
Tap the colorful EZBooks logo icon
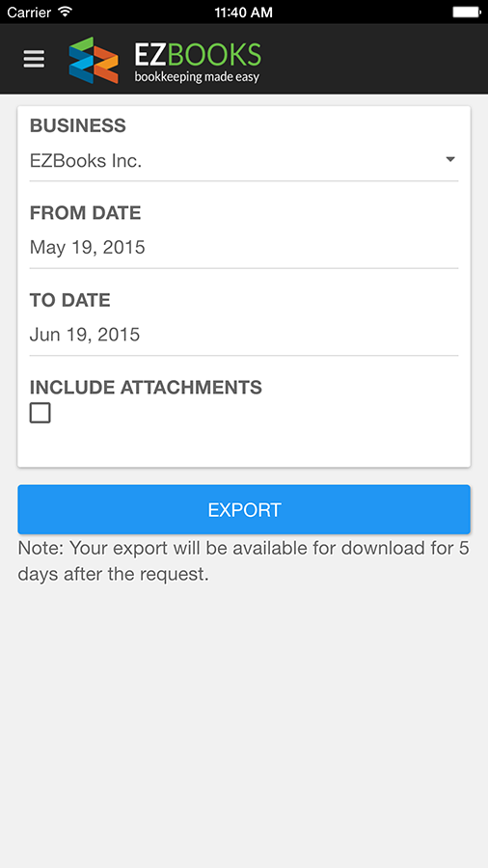94,60
